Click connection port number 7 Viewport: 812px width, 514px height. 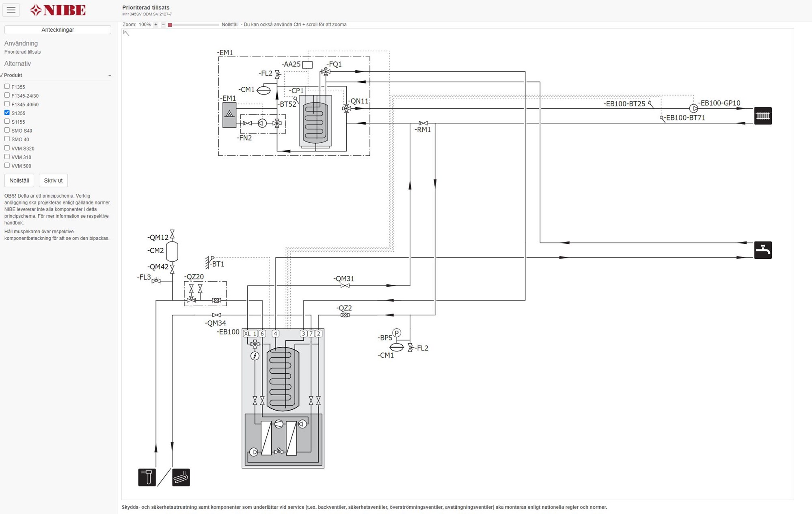pyautogui.click(x=311, y=333)
